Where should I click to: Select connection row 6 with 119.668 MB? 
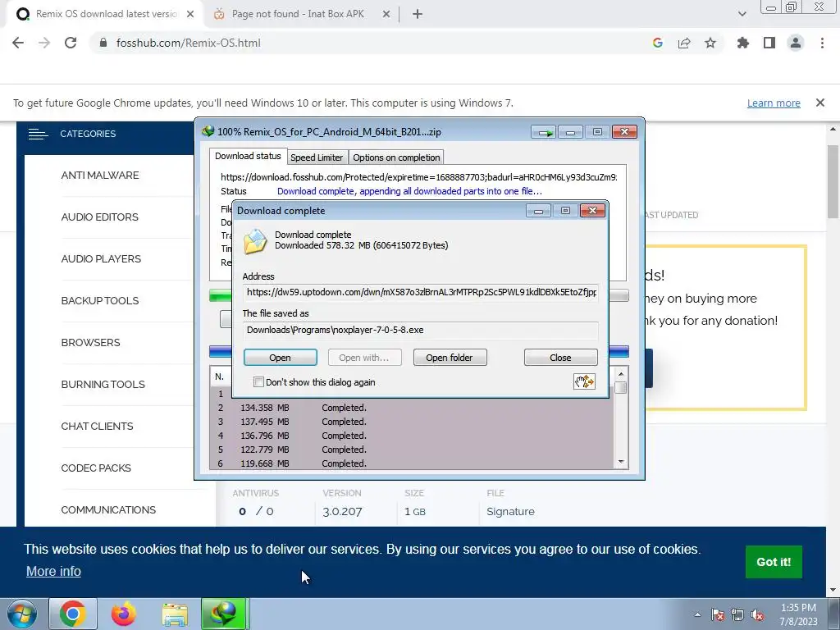coord(412,463)
